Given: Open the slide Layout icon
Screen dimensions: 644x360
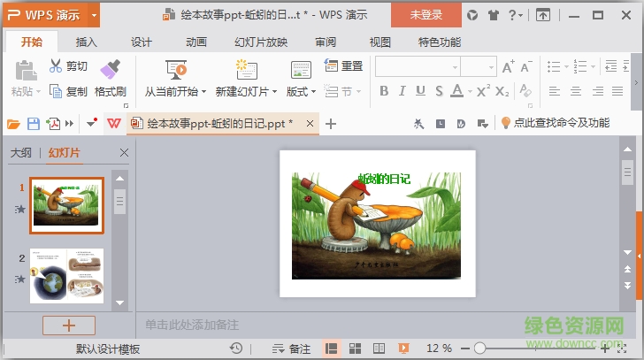Looking at the screenshot, I should pyautogui.click(x=301, y=69).
